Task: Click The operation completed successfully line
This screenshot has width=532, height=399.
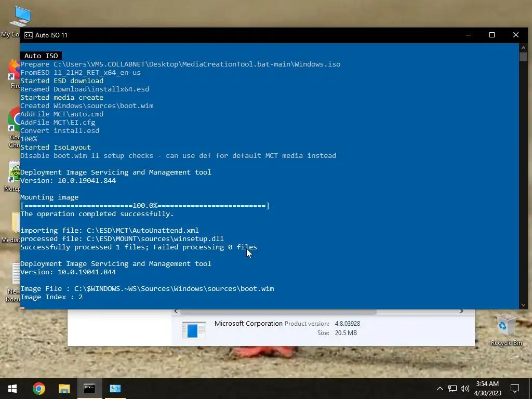Action: [x=97, y=214]
